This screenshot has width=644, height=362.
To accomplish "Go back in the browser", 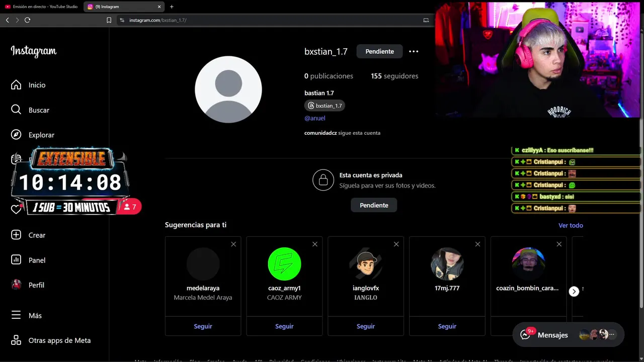I will pyautogui.click(x=7, y=20).
